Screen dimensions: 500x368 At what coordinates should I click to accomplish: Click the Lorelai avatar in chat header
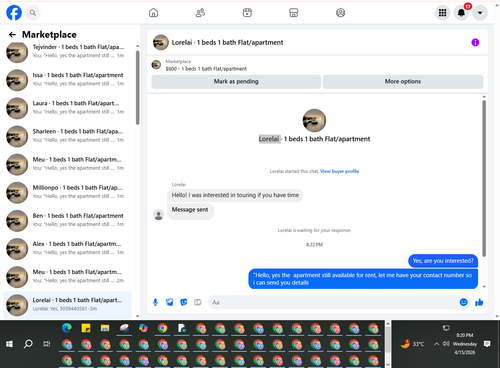click(x=160, y=42)
